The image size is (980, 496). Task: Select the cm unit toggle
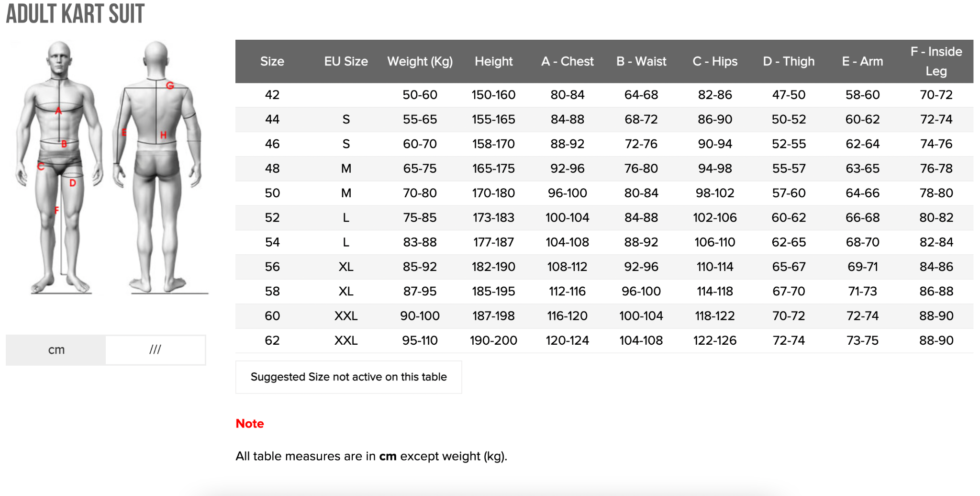click(56, 350)
